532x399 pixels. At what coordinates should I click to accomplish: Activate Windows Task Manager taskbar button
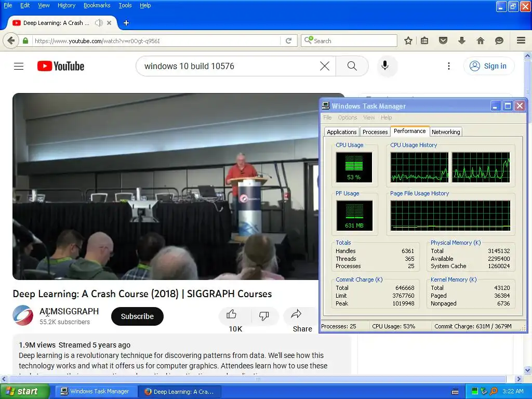tap(96, 392)
